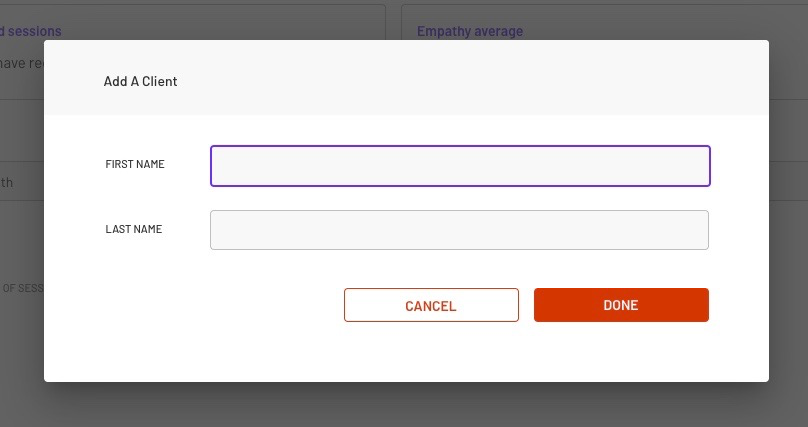Select the gray-bordered Last Name text box

459,230
